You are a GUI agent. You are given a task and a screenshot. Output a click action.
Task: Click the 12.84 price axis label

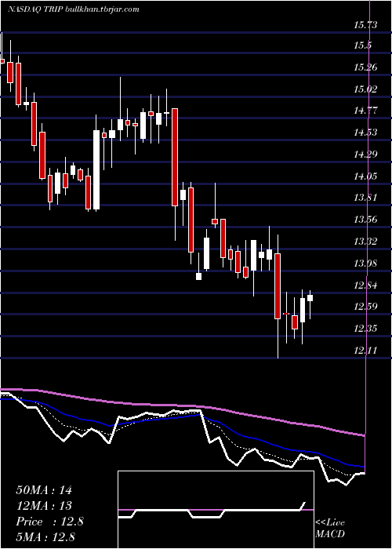pyautogui.click(x=366, y=285)
